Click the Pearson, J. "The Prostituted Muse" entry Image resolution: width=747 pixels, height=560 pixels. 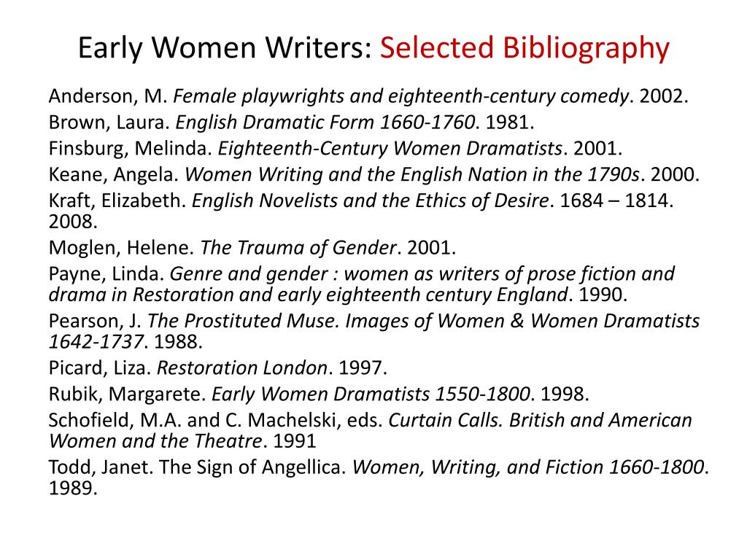click(x=374, y=332)
